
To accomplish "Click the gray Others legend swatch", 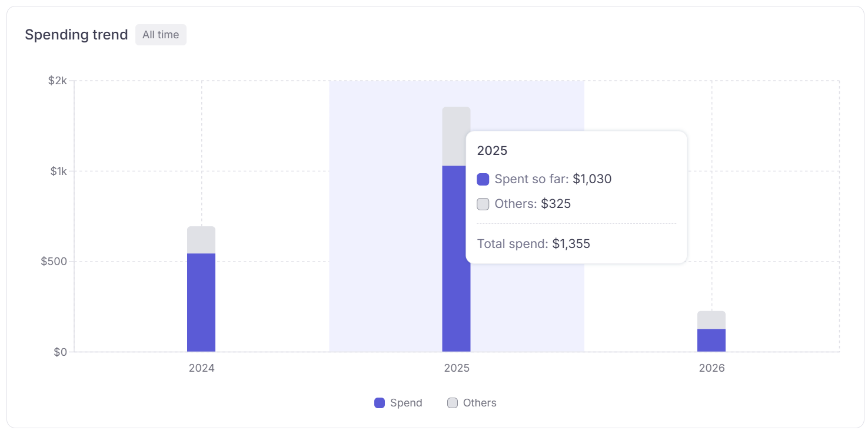I will (x=453, y=403).
